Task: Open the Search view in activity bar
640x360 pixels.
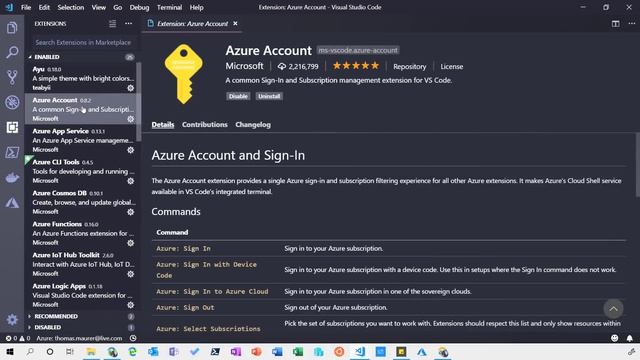Action: 12,52
